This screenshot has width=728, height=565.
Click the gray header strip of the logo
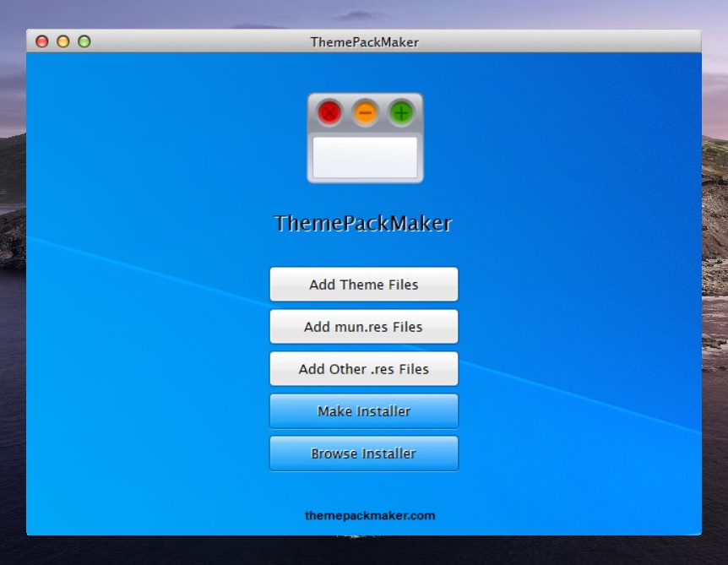click(x=365, y=97)
